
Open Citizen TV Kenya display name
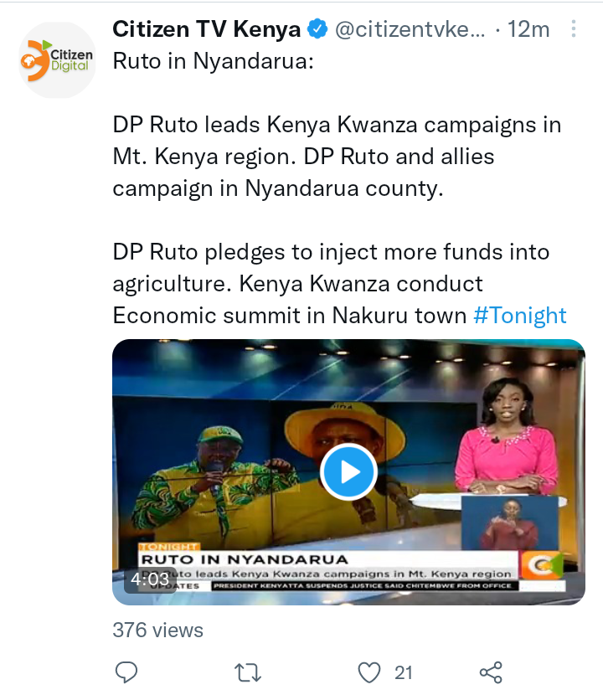tap(206, 29)
